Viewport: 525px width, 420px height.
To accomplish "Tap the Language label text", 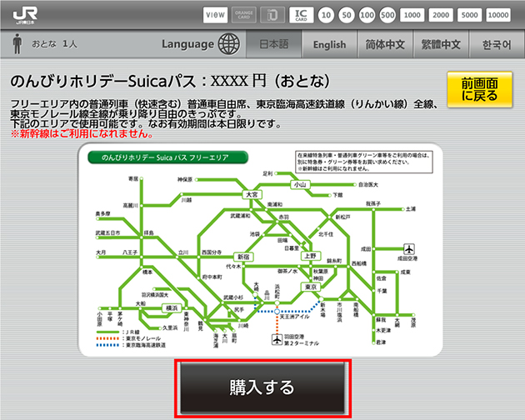I will (187, 44).
